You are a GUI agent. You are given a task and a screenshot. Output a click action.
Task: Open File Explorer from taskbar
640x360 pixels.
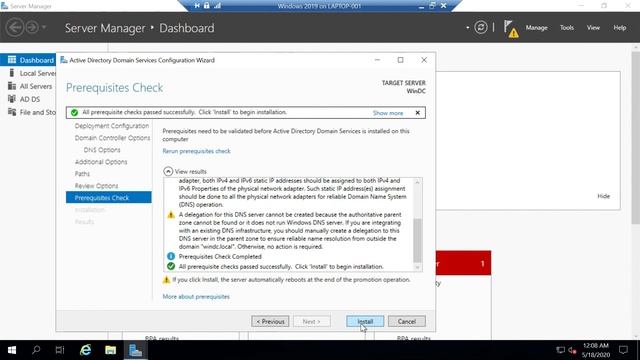(x=110, y=350)
